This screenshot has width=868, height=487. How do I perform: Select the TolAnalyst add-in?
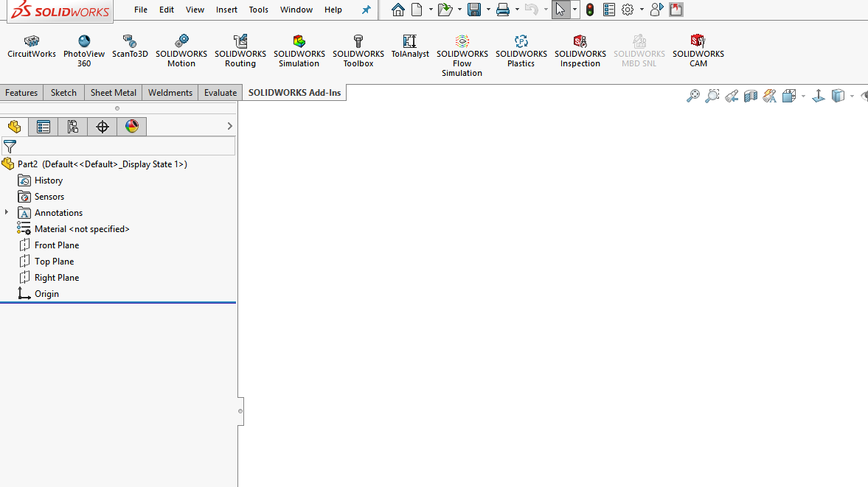pyautogui.click(x=410, y=46)
